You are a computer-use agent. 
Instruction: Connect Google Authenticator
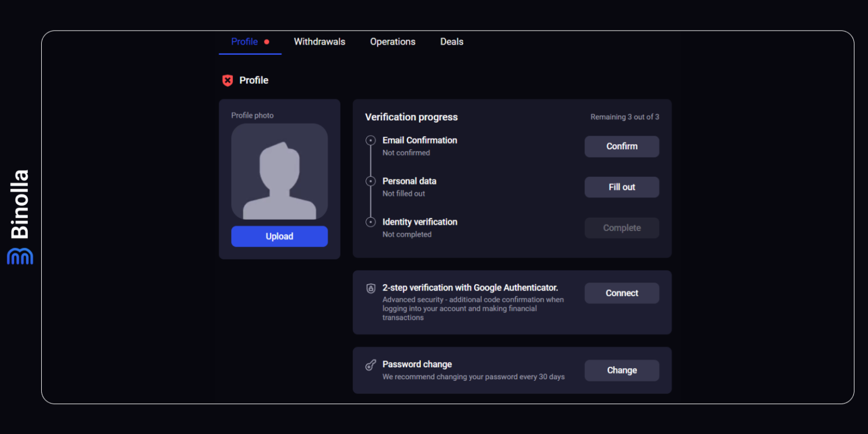622,293
